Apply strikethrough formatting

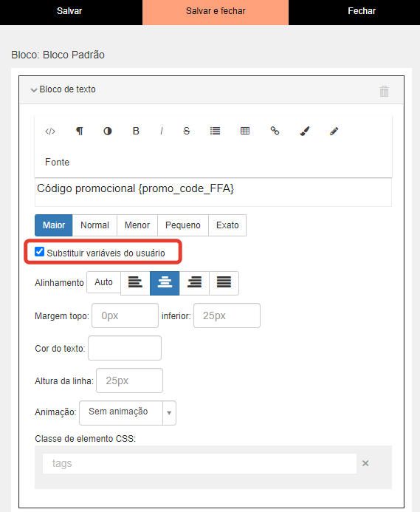coord(186,131)
